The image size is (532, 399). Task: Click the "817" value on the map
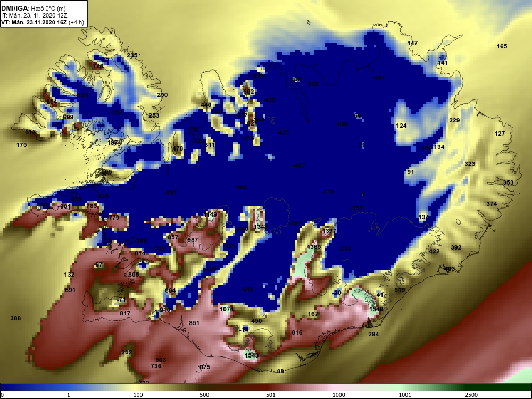(125, 313)
